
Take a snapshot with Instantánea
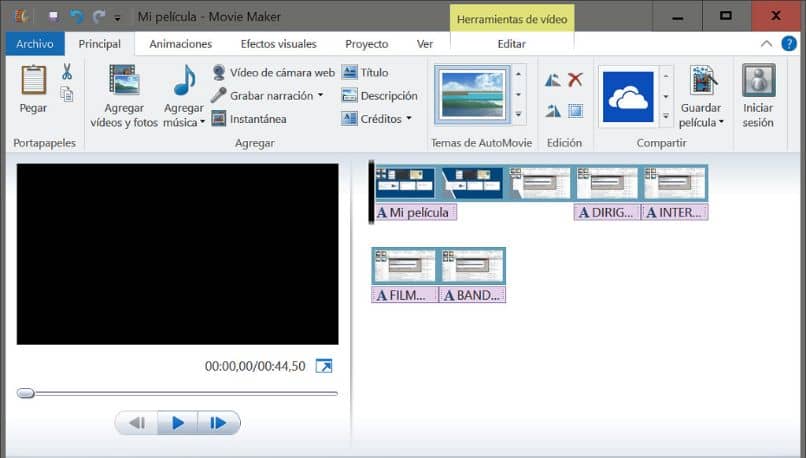coord(249,119)
